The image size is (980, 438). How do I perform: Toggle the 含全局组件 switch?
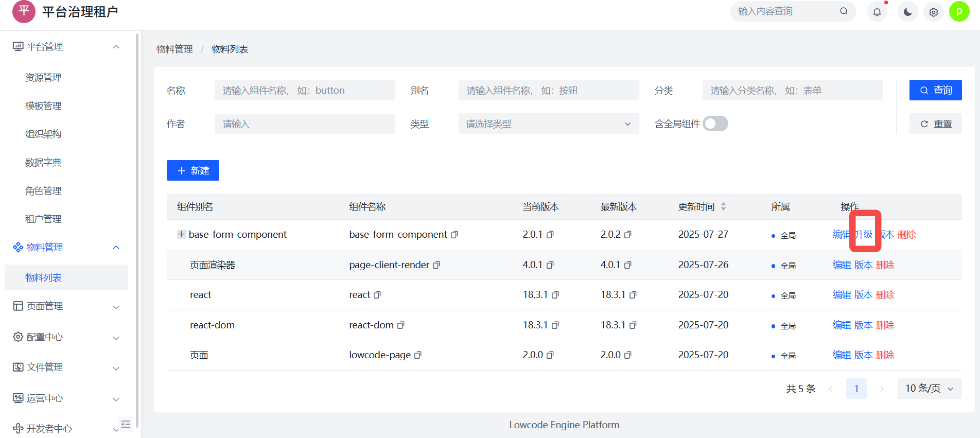tap(715, 124)
